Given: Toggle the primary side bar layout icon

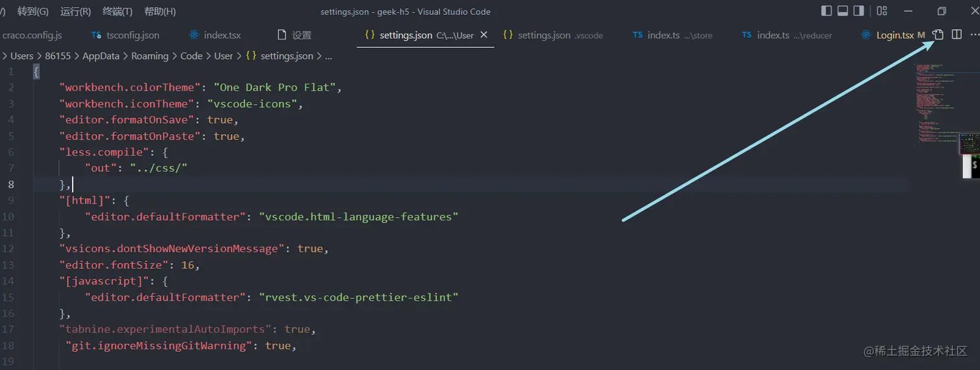Looking at the screenshot, I should (x=826, y=11).
